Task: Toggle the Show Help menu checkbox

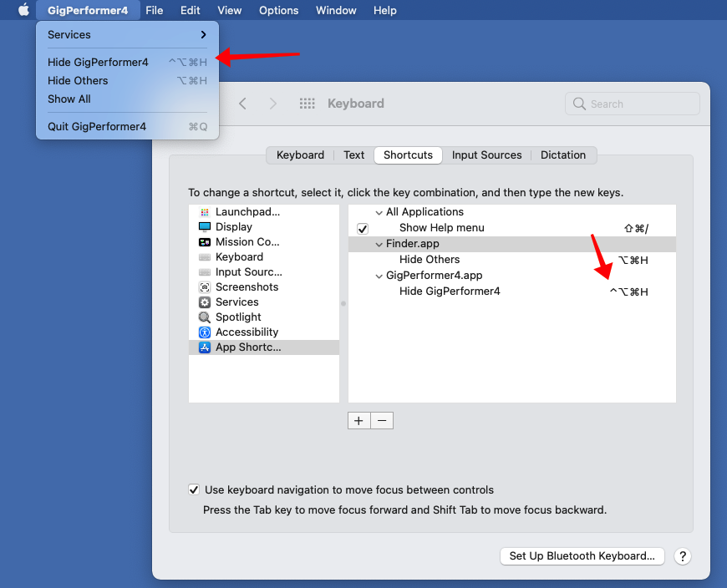Action: [x=363, y=229]
